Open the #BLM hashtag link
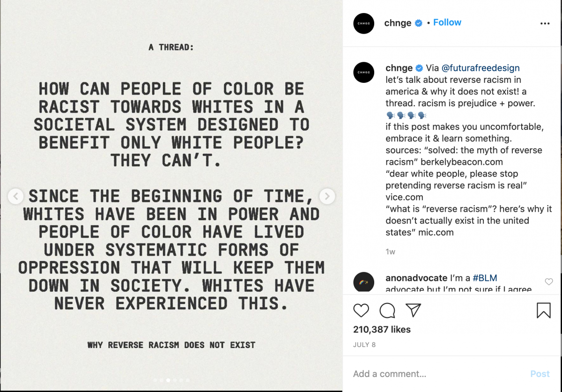This screenshot has height=392, width=562. pos(484,278)
